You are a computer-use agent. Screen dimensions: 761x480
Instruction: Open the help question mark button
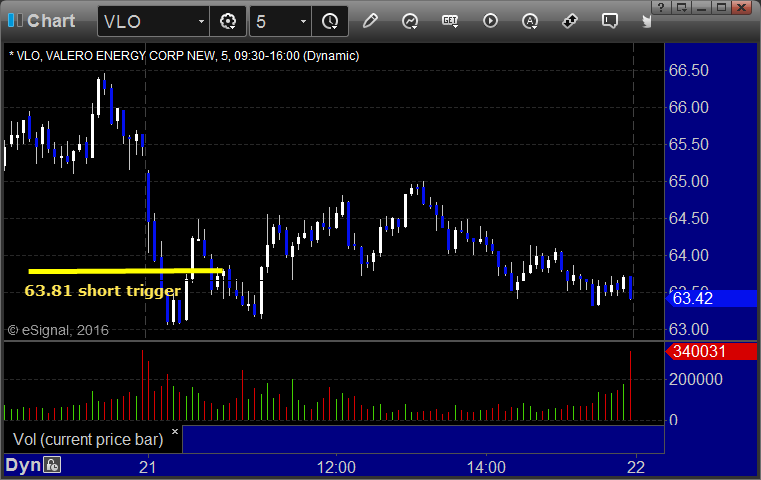click(661, 7)
